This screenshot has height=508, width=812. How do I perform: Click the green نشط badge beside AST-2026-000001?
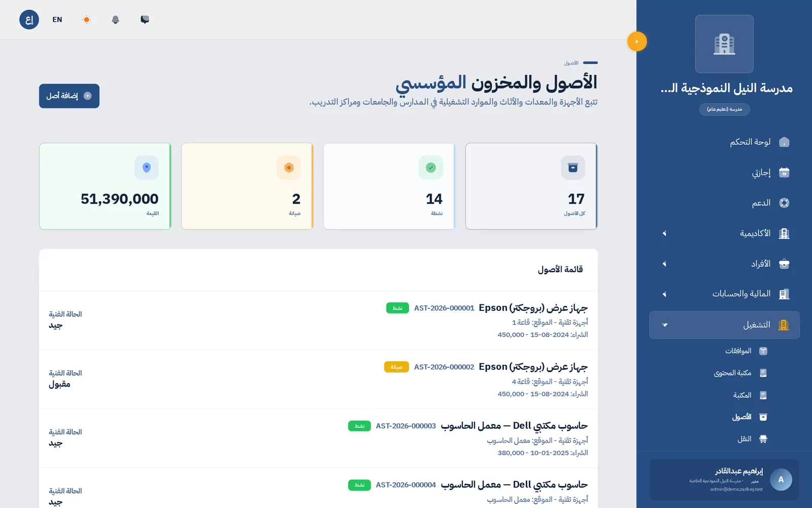pos(397,308)
